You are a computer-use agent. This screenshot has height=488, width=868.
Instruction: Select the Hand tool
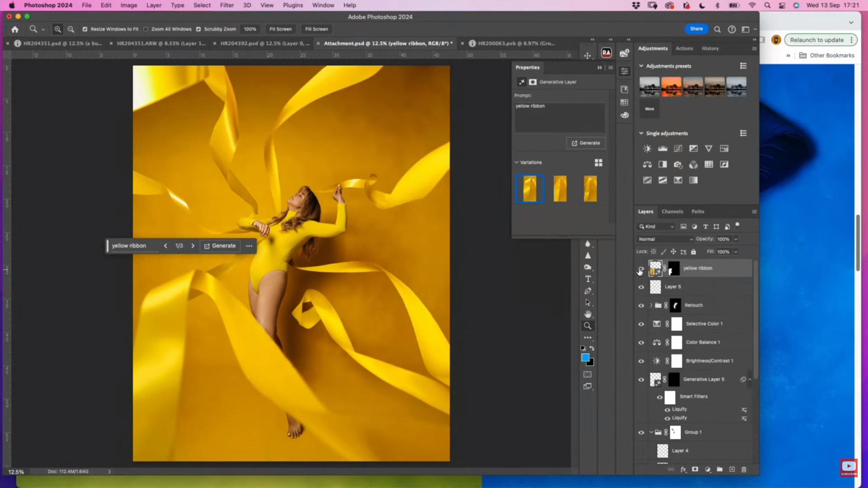pyautogui.click(x=588, y=314)
